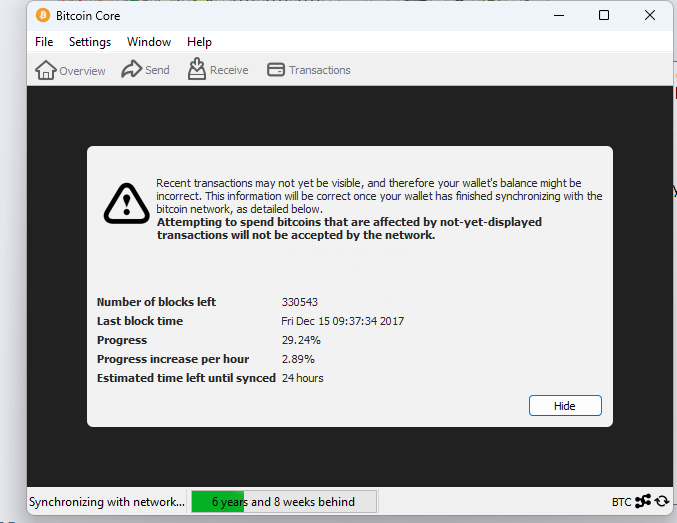Screen dimensions: 677x523
Task: Close the Bitcoin Core window
Action: click(649, 16)
